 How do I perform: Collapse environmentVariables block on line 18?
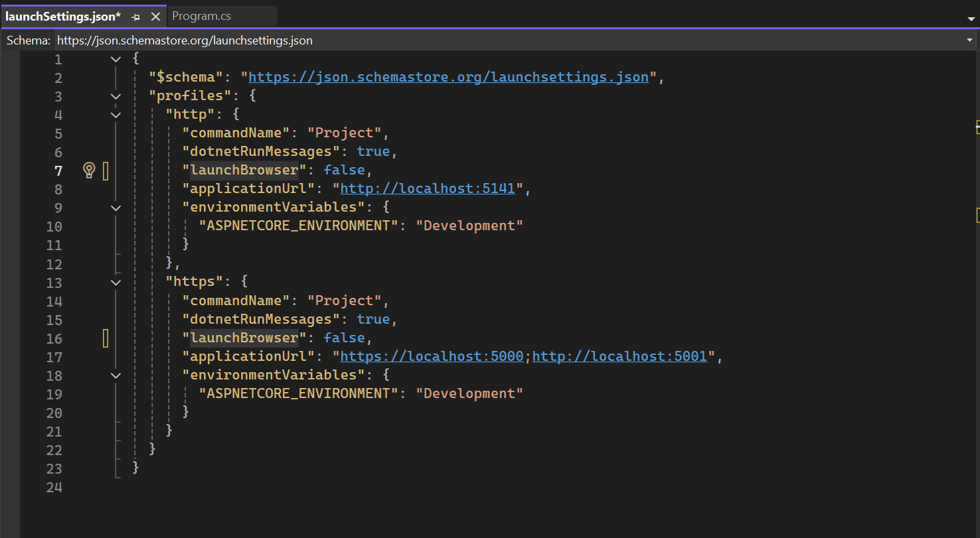pyautogui.click(x=116, y=375)
